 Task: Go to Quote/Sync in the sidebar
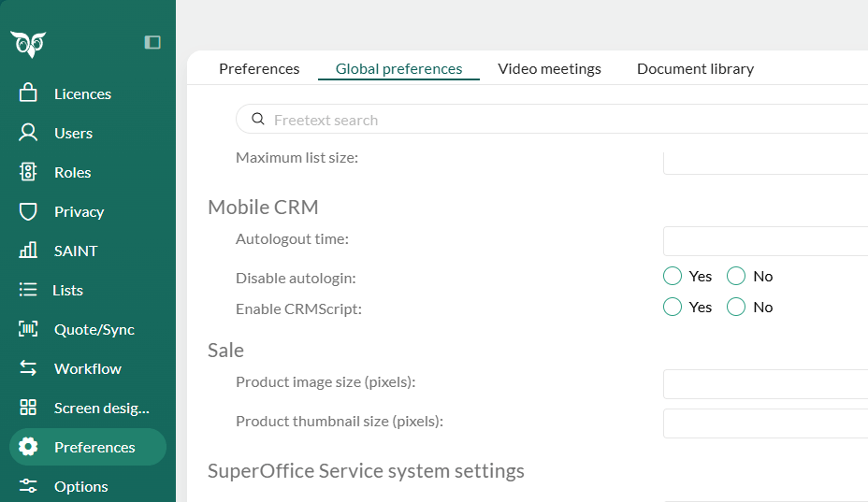[x=94, y=330]
